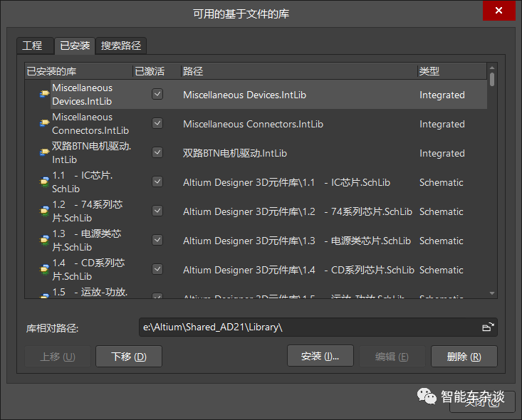
Task: Click the Miscellaneous Connectors.IntLib library icon
Action: click(44, 123)
